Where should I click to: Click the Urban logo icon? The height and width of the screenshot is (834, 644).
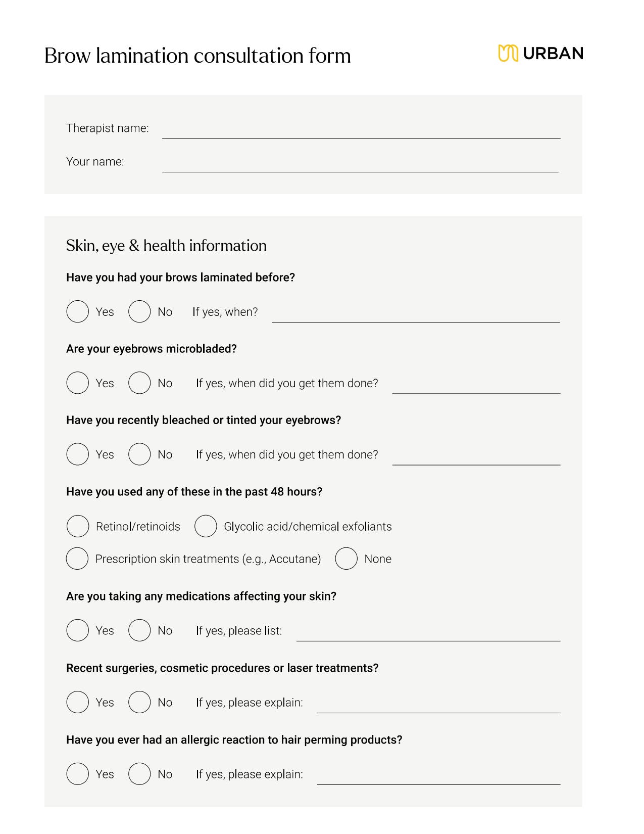click(508, 53)
